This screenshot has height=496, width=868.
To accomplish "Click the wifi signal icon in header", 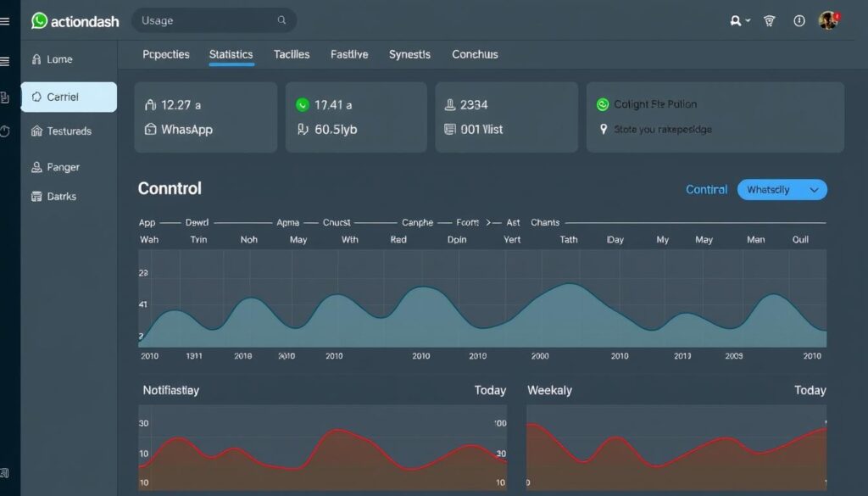I will pyautogui.click(x=770, y=20).
